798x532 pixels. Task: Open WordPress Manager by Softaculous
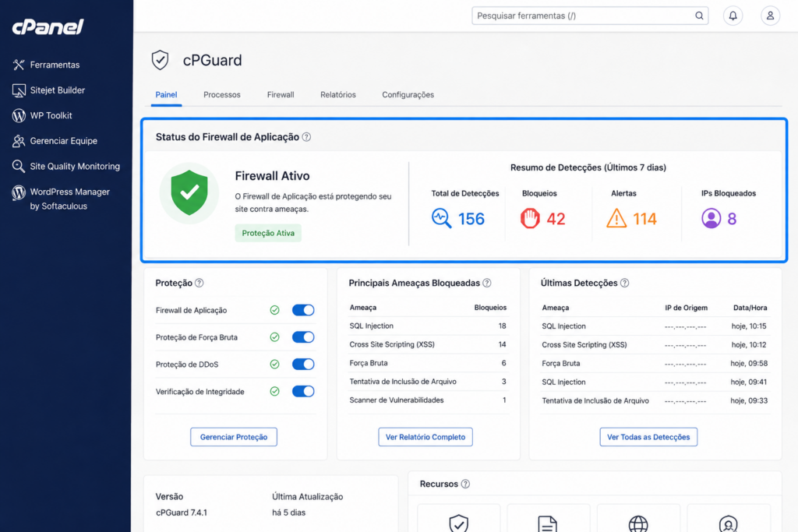point(61,199)
